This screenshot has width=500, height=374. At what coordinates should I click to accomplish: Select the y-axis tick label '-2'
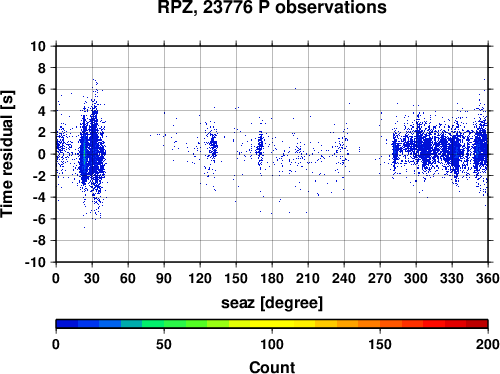coord(39,176)
